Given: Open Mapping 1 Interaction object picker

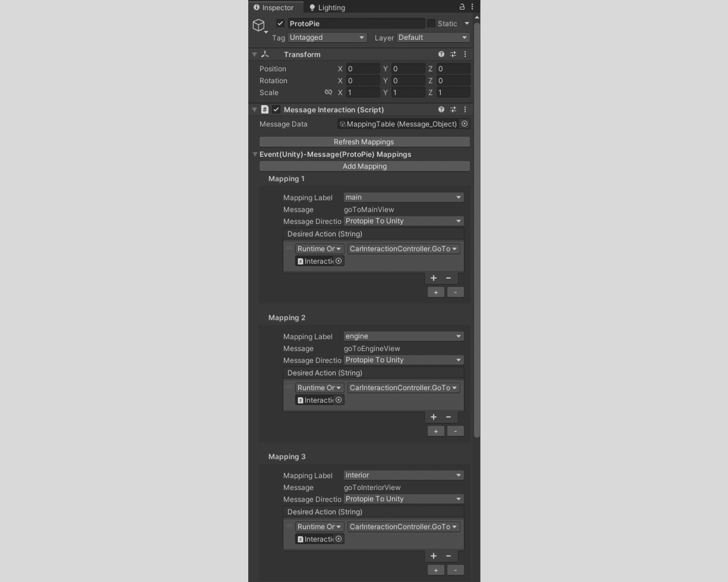Looking at the screenshot, I should 339,261.
